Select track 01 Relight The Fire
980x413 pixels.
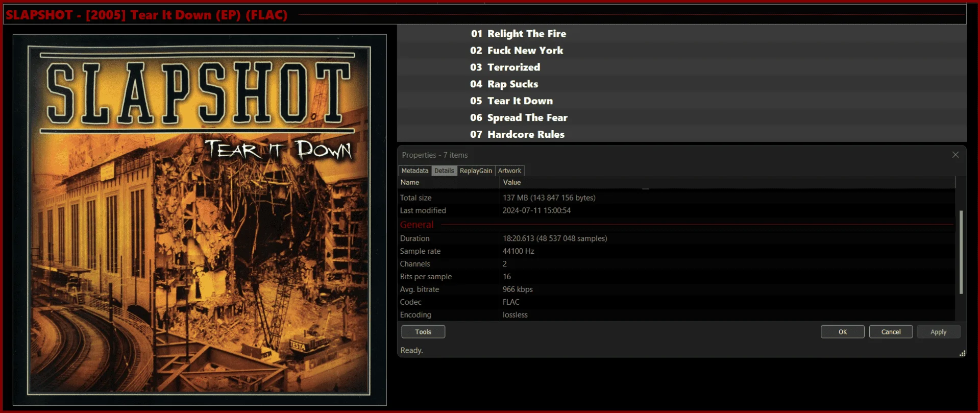point(681,34)
